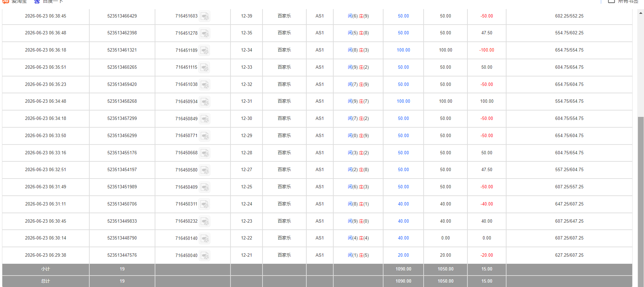Viewport: 644px width, 287px height.
Task: Click win value 47.50 in row 12-35
Action: 487,33
